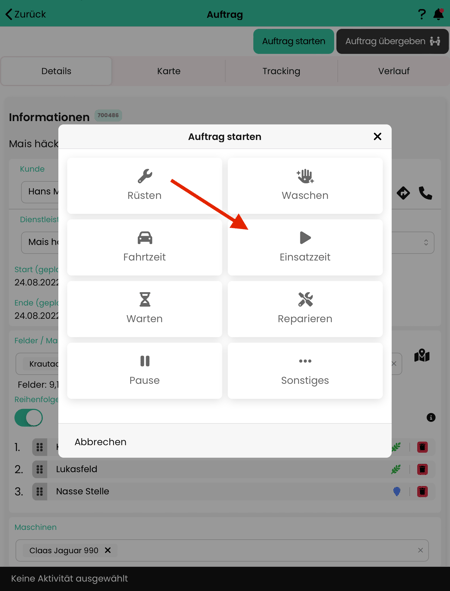Select the Fahrtzeit car activity
The width and height of the screenshot is (450, 591).
click(x=144, y=247)
